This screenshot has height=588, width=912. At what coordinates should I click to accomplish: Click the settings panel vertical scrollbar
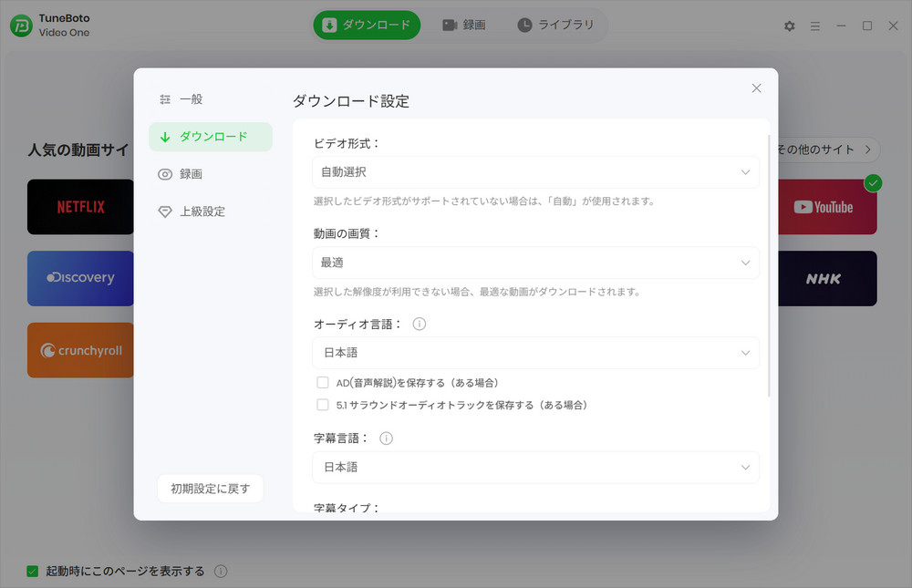769,266
